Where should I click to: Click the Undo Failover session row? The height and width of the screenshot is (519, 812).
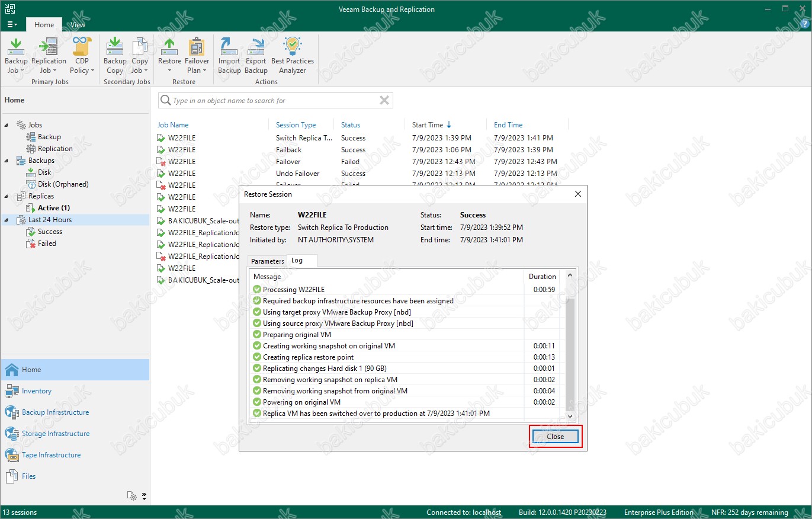coord(362,174)
